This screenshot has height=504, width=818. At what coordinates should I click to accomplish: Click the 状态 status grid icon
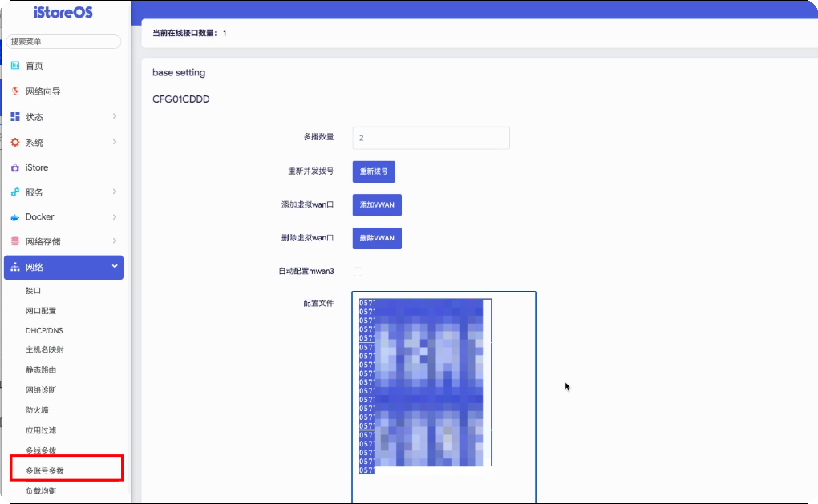tap(15, 117)
